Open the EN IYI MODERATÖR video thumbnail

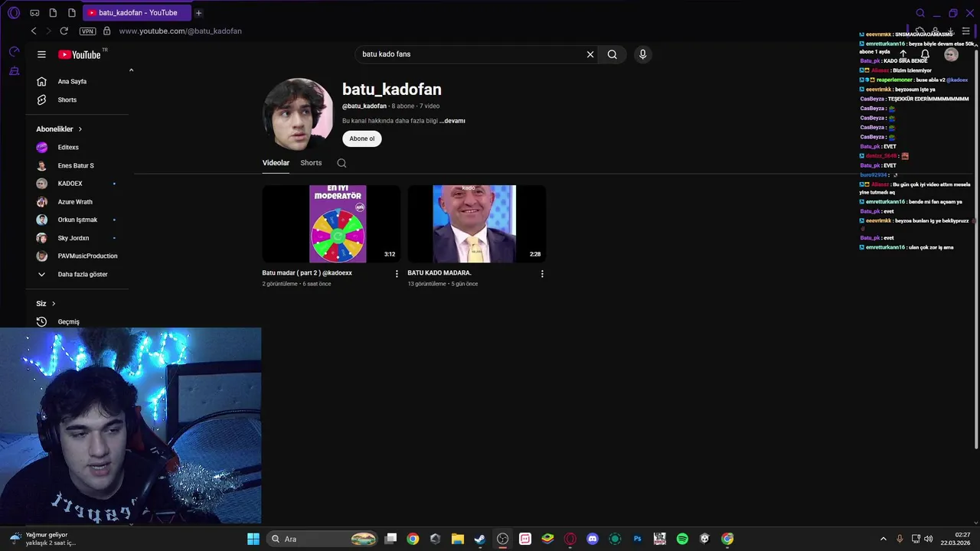(332, 223)
